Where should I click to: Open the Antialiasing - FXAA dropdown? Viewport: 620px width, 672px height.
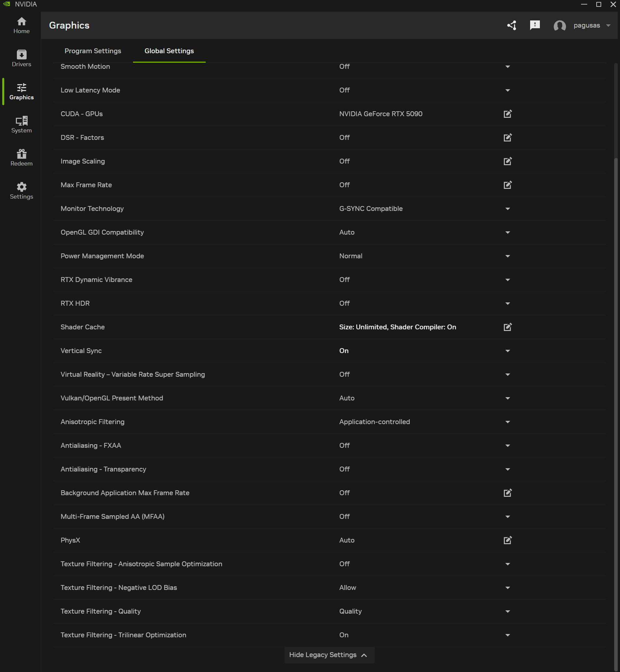508,446
